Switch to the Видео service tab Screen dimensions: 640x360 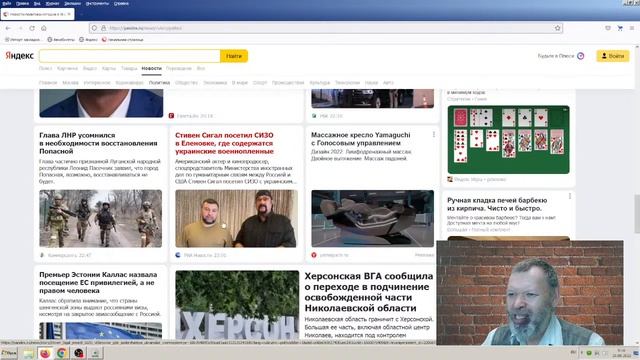click(x=90, y=69)
